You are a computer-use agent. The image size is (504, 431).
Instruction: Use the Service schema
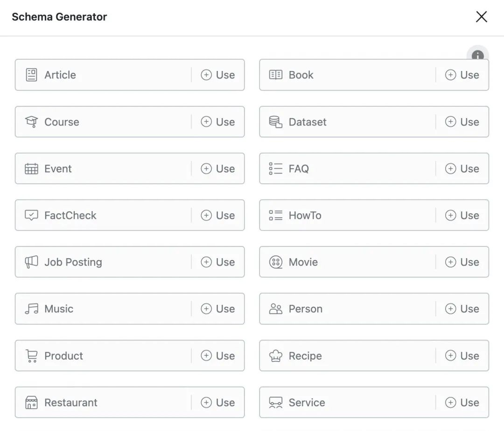coord(462,403)
